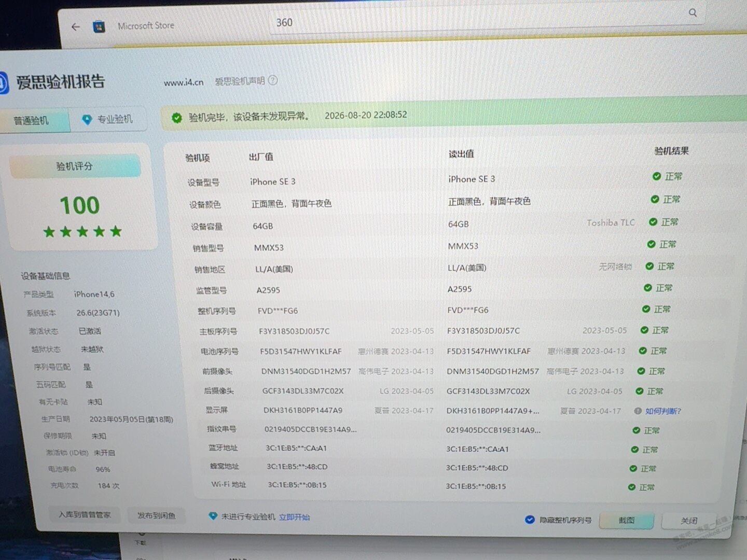The image size is (747, 560).
Task: Switch to the 专业验机 tab
Action: tap(109, 119)
